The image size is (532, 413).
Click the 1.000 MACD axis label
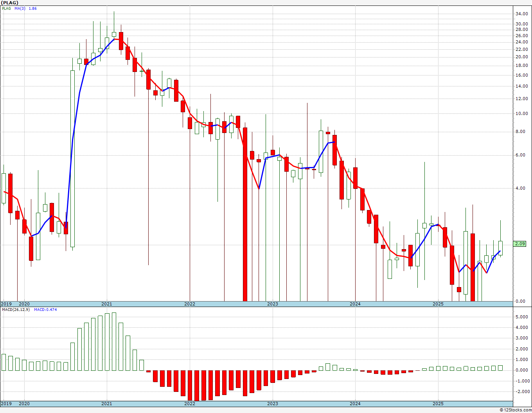click(x=521, y=359)
